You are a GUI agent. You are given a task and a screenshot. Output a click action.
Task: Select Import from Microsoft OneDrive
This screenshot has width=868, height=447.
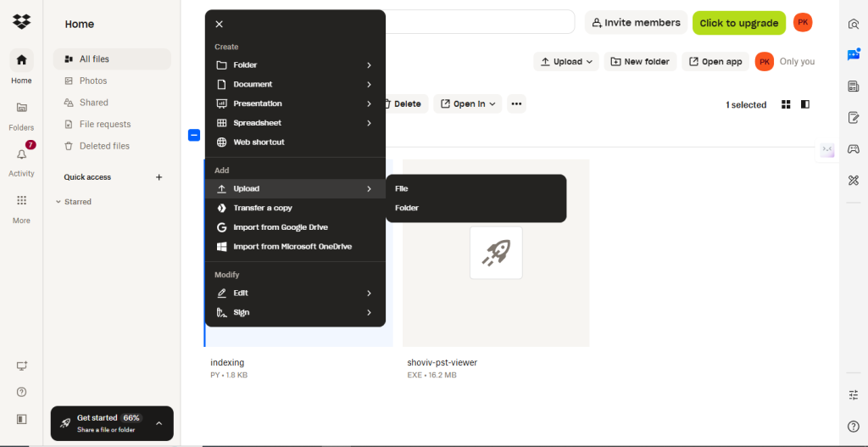295,247
